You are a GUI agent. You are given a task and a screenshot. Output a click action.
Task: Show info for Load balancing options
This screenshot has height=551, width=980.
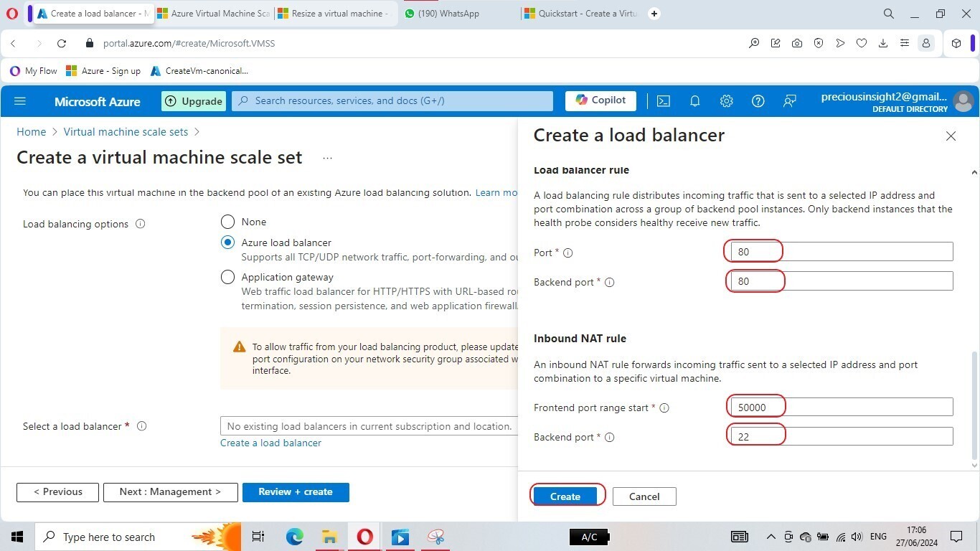(x=141, y=224)
